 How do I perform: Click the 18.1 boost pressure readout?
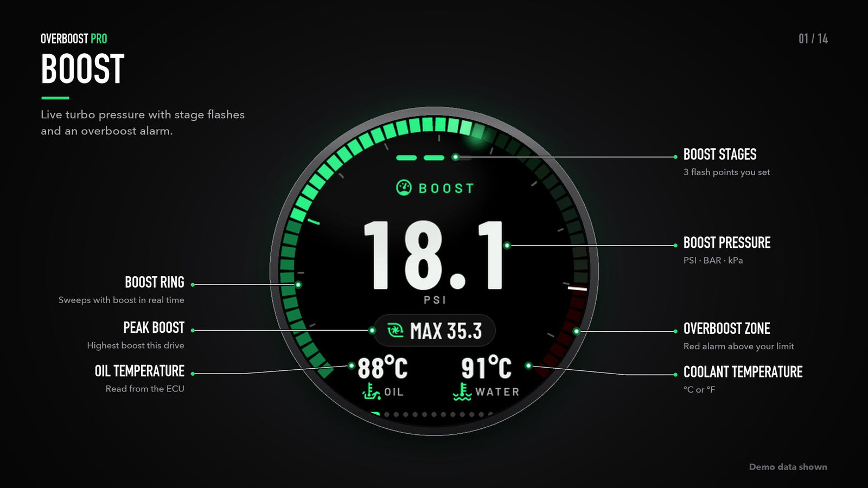[x=435, y=255]
